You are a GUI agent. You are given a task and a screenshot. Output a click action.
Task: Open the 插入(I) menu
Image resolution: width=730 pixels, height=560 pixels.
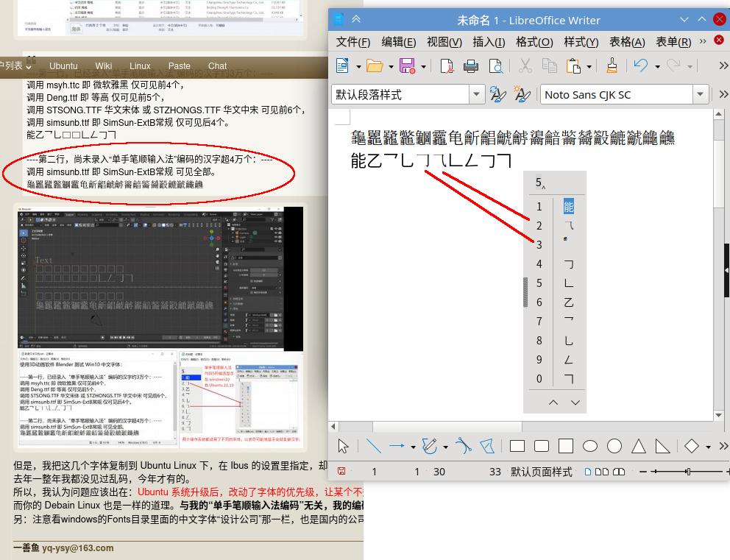[x=489, y=42]
